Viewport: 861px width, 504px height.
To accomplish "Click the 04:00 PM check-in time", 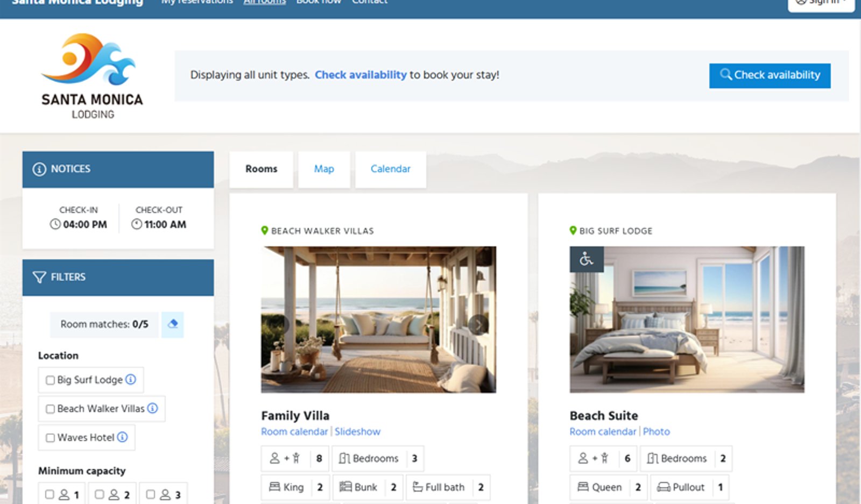I will (x=85, y=224).
